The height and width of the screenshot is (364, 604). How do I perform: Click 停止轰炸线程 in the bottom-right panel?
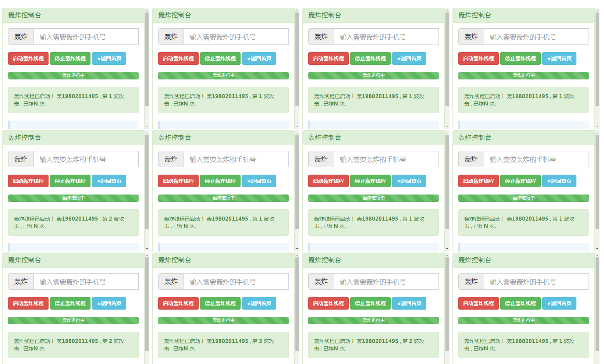pos(520,303)
